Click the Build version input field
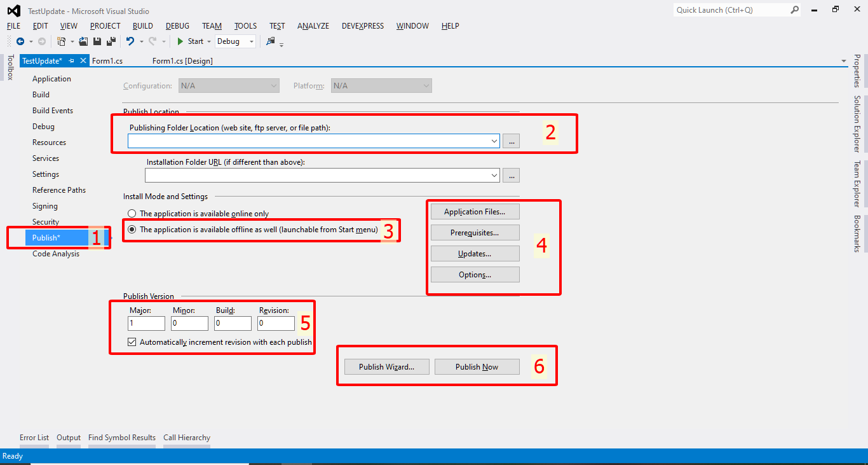The height and width of the screenshot is (465, 868). point(233,323)
